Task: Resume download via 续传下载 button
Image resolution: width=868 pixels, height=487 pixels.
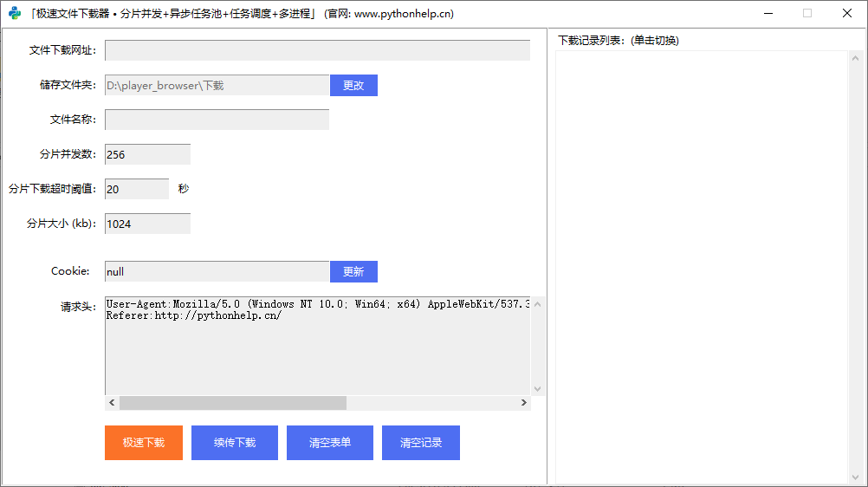Action: [235, 443]
